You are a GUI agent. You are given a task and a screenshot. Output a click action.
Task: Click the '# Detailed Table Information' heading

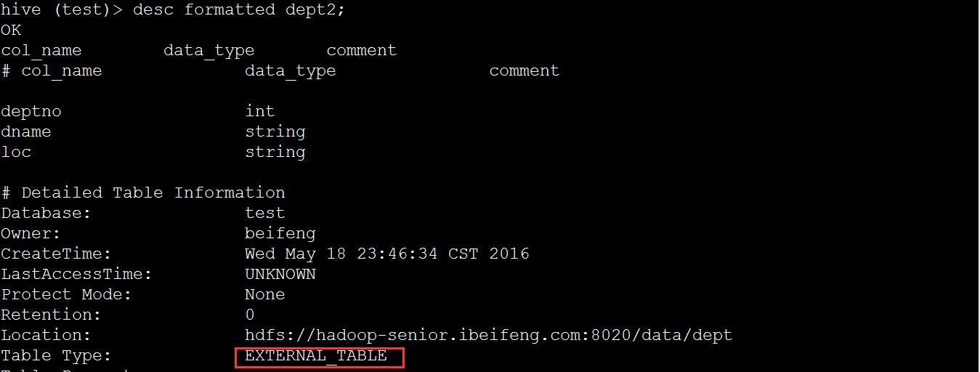[143, 193]
